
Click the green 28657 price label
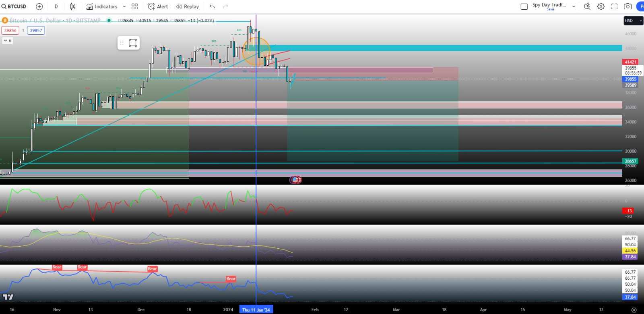(x=630, y=161)
